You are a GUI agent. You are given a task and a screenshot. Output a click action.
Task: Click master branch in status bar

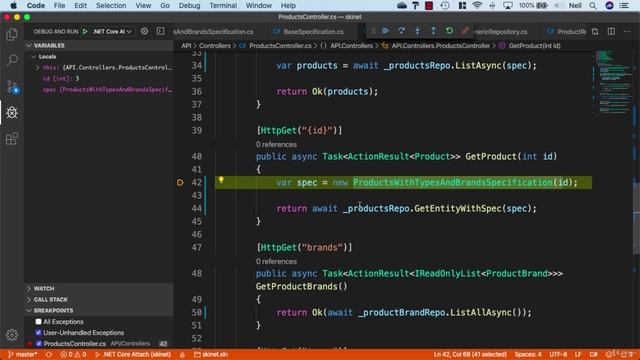[22, 354]
